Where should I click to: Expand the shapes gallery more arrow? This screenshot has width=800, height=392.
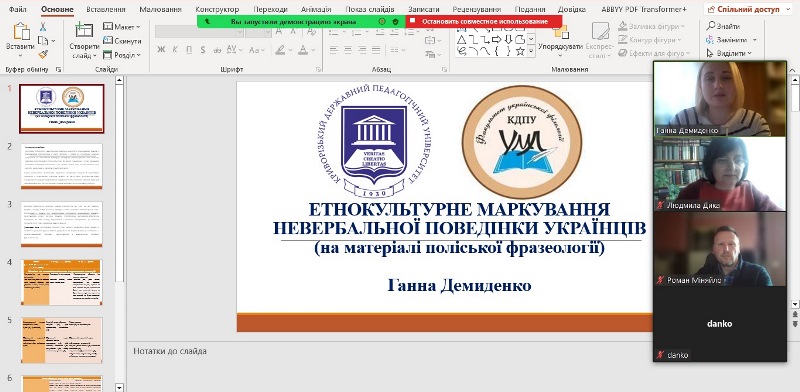[x=531, y=51]
